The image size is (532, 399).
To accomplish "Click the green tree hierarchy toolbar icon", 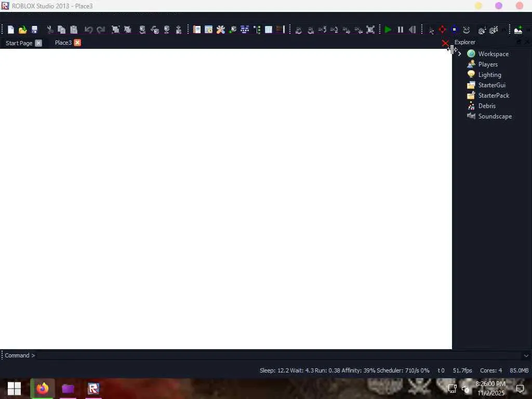I will [x=257, y=30].
